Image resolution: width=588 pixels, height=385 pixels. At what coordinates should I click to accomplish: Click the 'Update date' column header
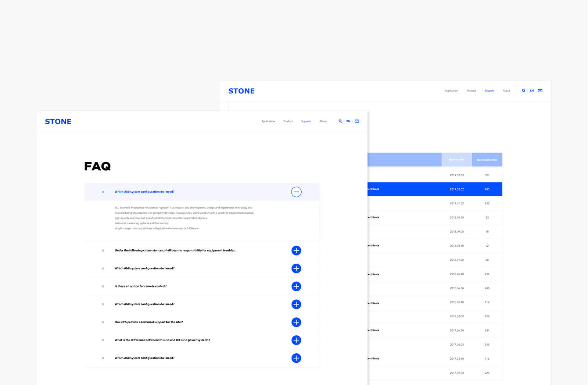pyautogui.click(x=456, y=160)
